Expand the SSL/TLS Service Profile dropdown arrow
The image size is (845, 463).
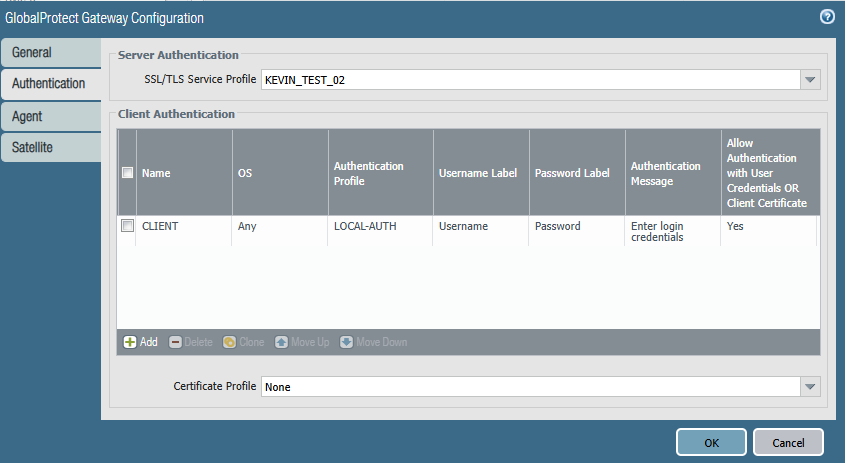pyautogui.click(x=810, y=80)
